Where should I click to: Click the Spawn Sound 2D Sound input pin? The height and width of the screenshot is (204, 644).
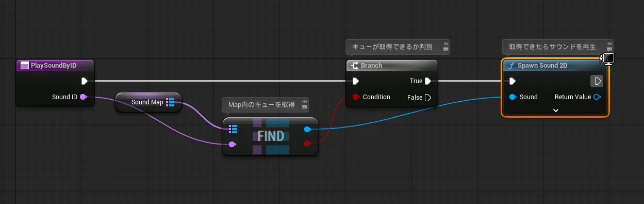pyautogui.click(x=513, y=97)
